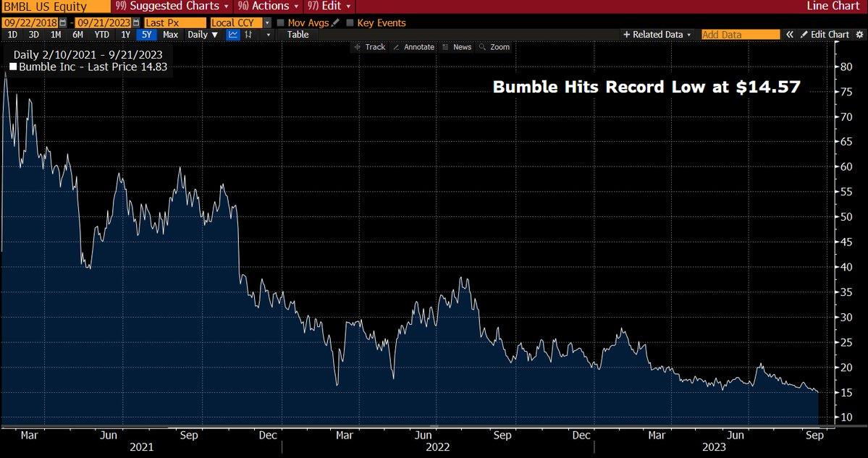
Task: Select the 5Y range tab
Action: click(x=147, y=34)
